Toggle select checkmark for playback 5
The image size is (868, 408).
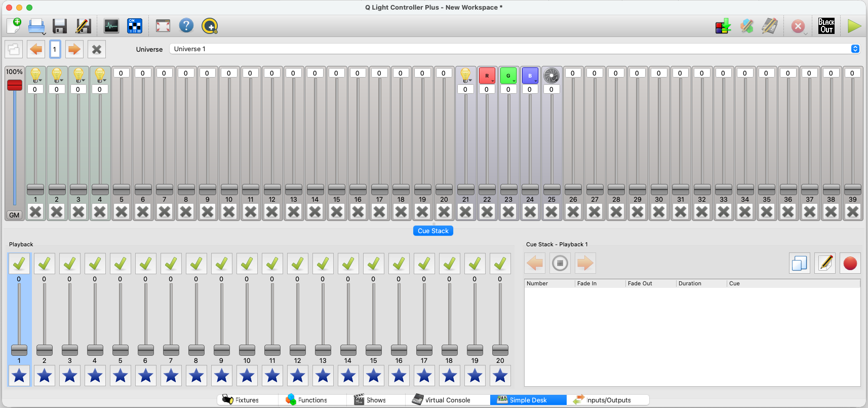[x=120, y=264]
